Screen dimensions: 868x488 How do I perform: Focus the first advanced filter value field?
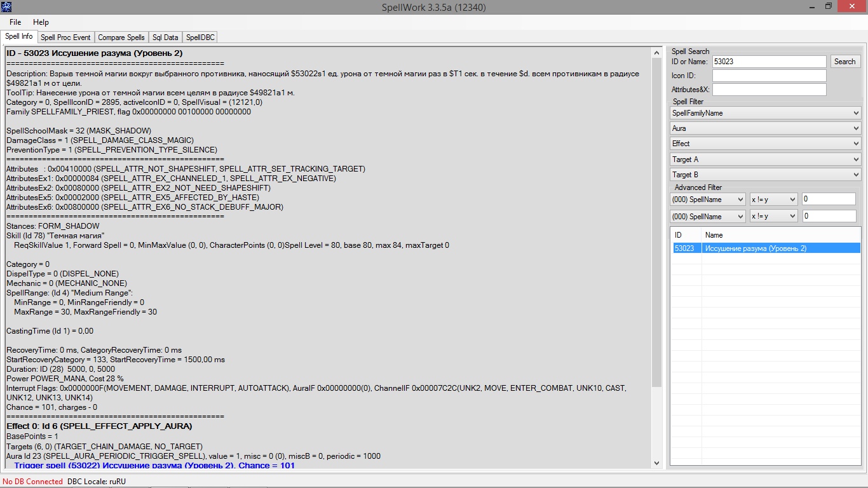point(829,200)
